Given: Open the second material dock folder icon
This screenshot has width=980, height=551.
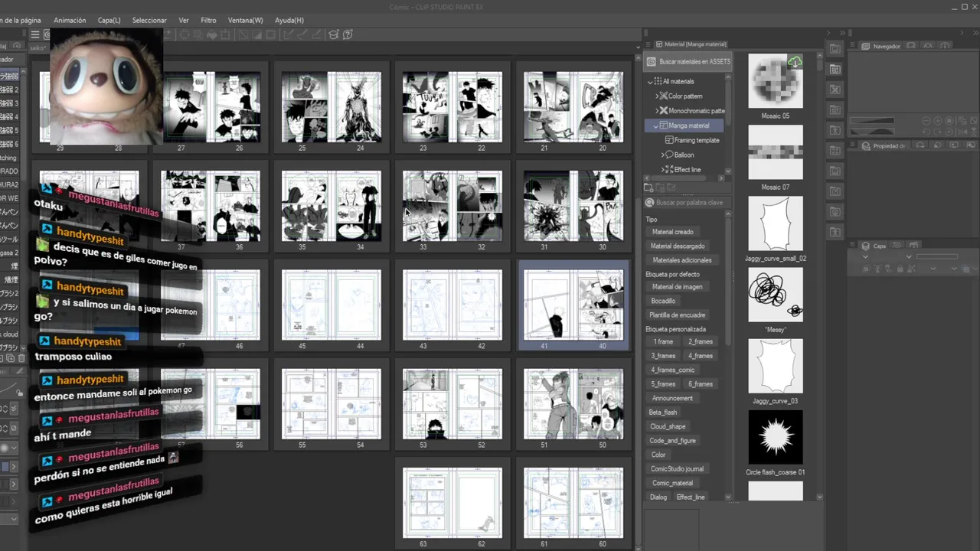Looking at the screenshot, I should (835, 70).
